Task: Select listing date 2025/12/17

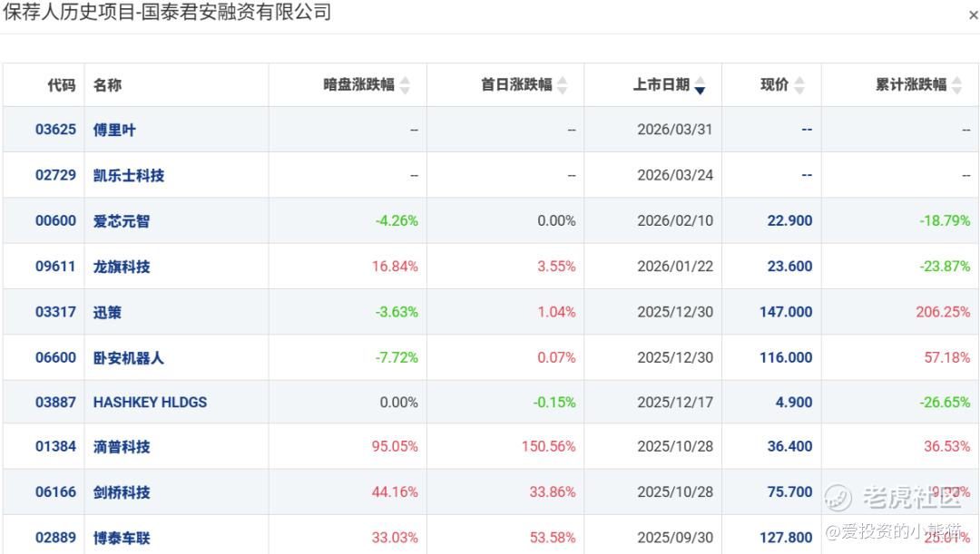Action: click(x=675, y=403)
